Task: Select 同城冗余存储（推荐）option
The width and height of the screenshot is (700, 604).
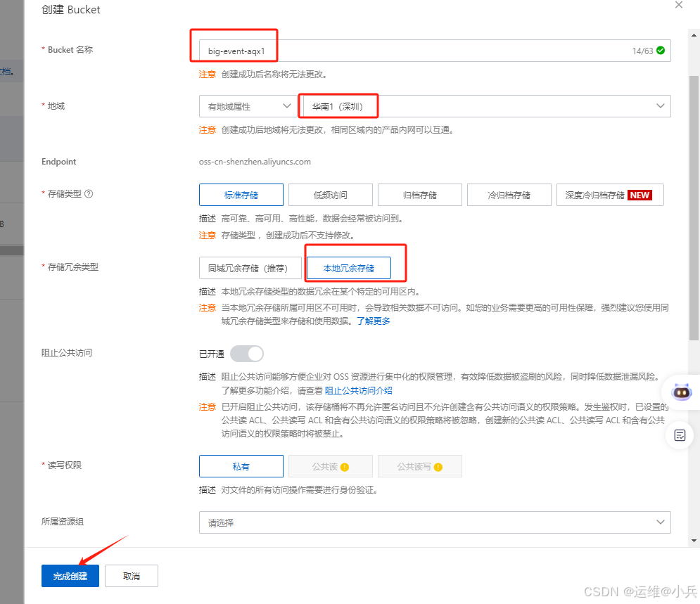Action: pos(250,268)
